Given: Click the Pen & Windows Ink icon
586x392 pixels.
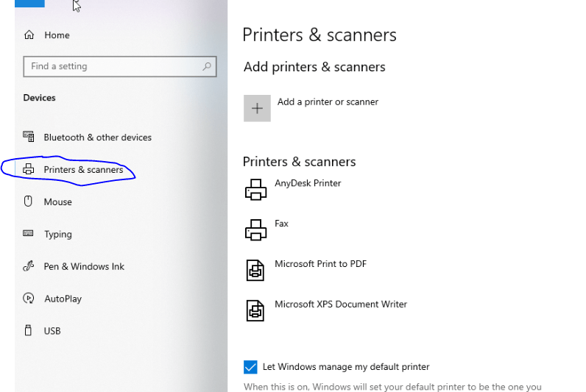Looking at the screenshot, I should pos(29,266).
